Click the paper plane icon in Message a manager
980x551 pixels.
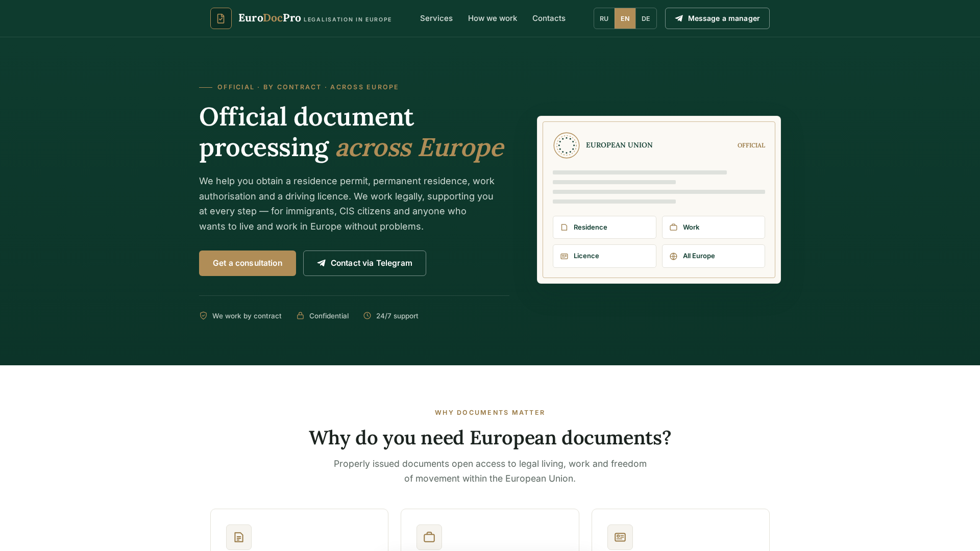679,18
